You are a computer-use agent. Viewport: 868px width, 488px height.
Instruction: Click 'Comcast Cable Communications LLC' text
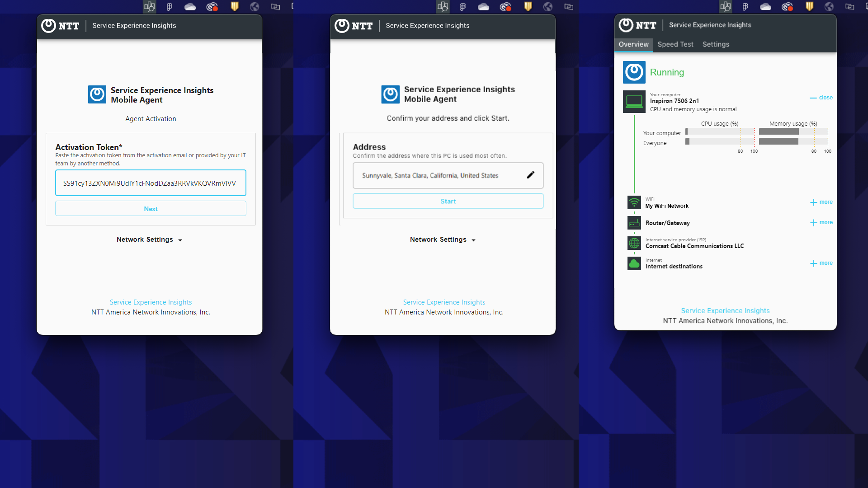point(694,246)
